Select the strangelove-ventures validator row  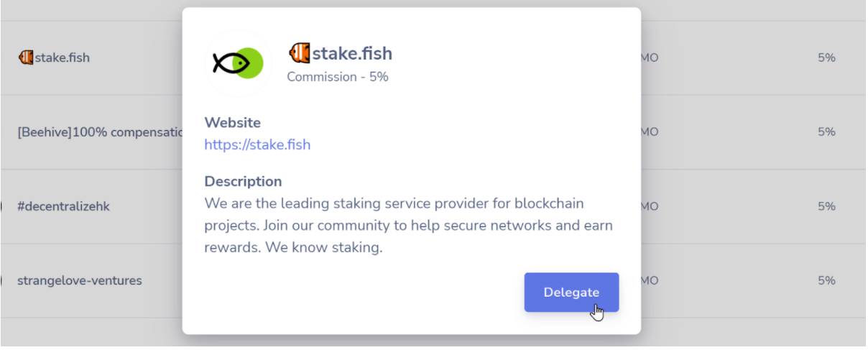point(79,280)
